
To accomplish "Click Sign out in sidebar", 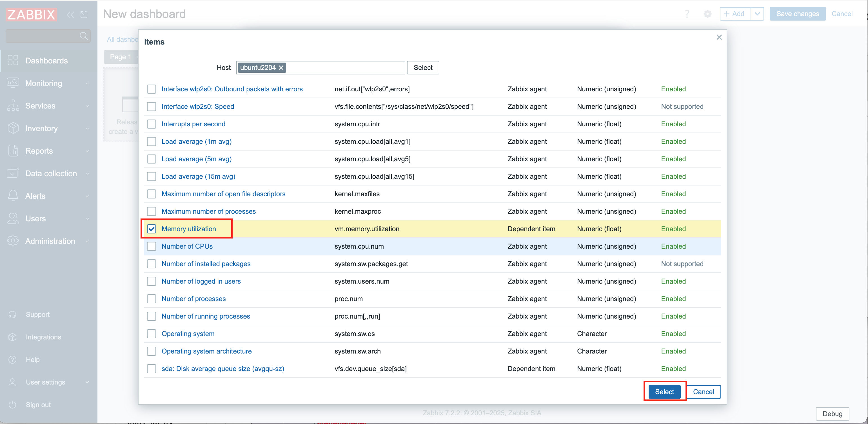I will tap(49, 405).
